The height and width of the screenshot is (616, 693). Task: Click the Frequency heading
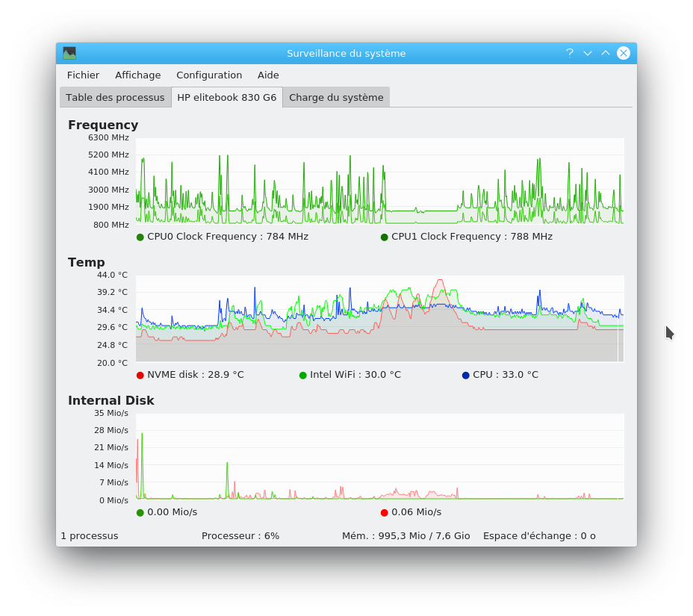[x=103, y=125]
